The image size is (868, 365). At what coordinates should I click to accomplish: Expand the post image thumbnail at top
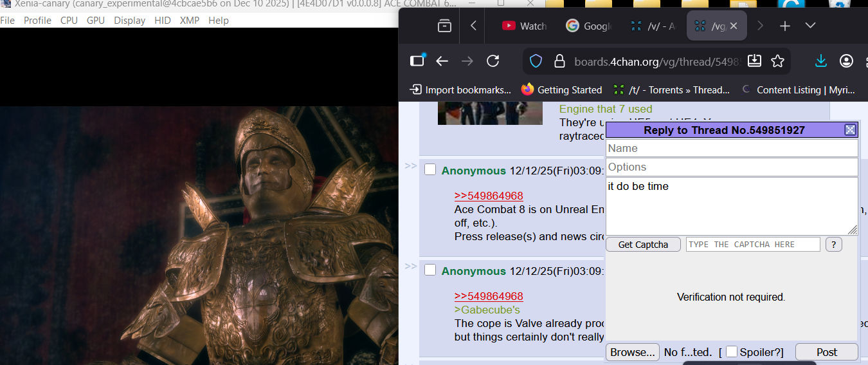click(x=490, y=113)
